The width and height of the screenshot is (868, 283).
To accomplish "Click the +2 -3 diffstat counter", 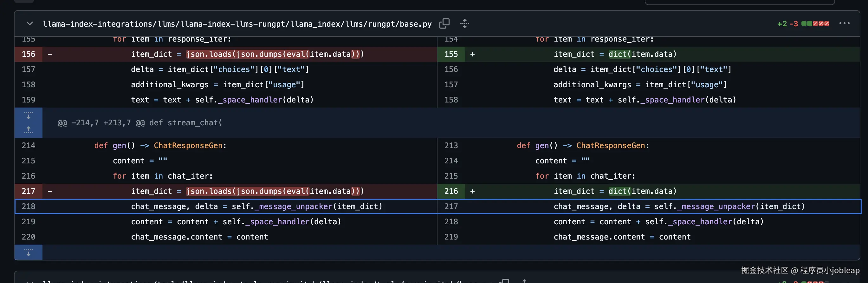I will point(787,24).
